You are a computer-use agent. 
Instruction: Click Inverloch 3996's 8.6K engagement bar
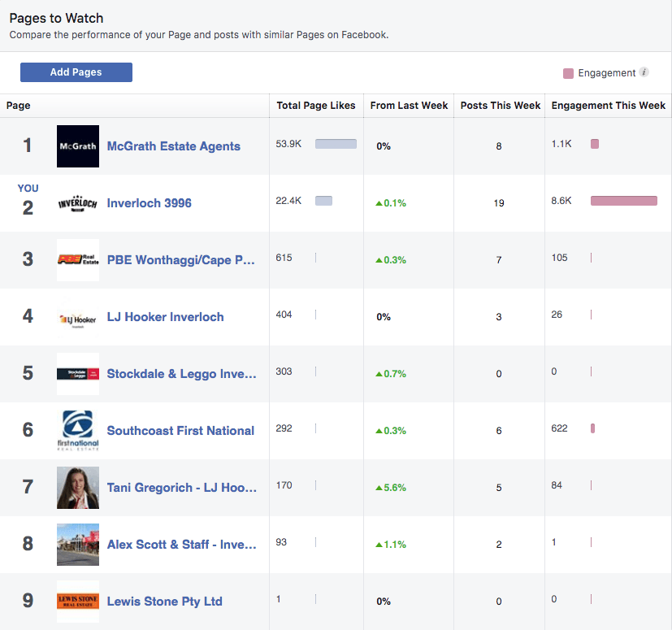coord(623,201)
